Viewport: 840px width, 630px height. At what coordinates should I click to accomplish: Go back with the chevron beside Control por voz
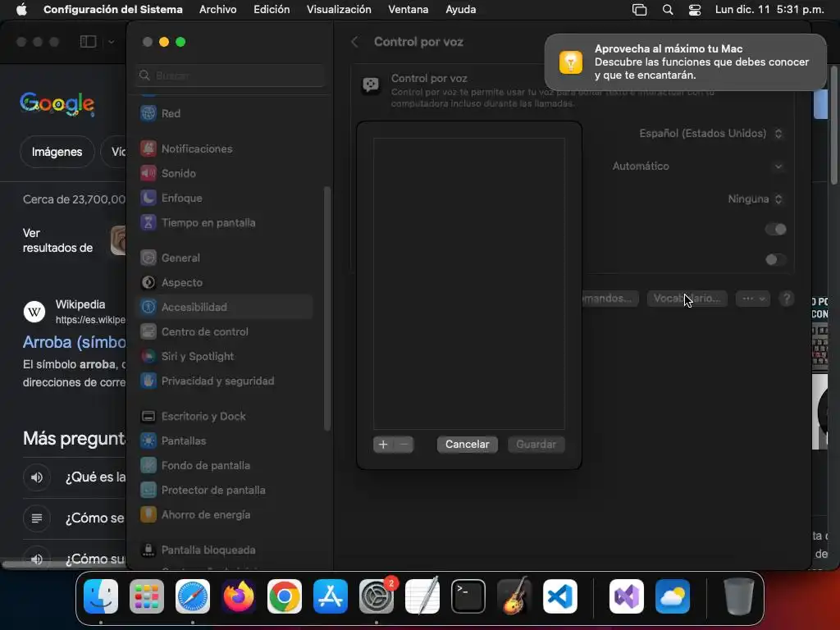tap(354, 42)
